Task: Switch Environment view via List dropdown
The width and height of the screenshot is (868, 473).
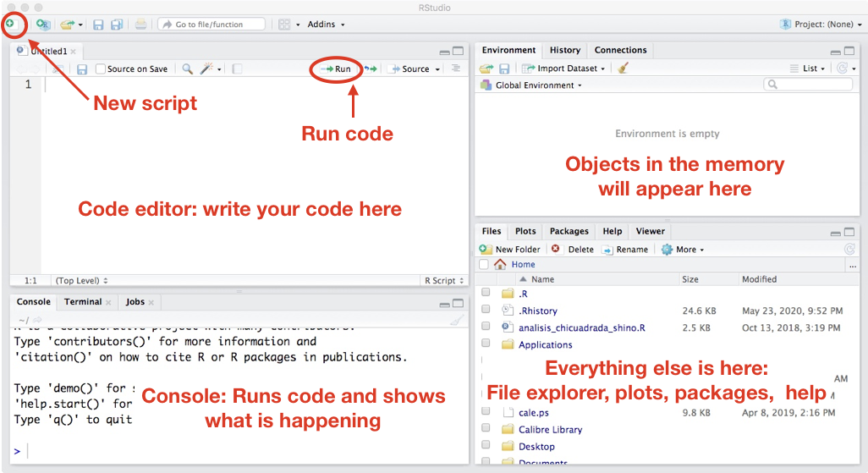Action: (807, 69)
